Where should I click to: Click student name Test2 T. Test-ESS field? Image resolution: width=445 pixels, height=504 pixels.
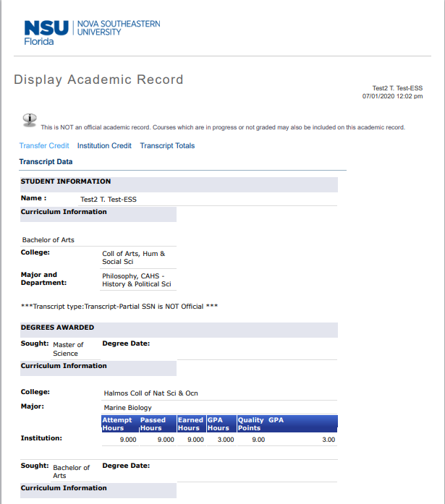pos(208,200)
